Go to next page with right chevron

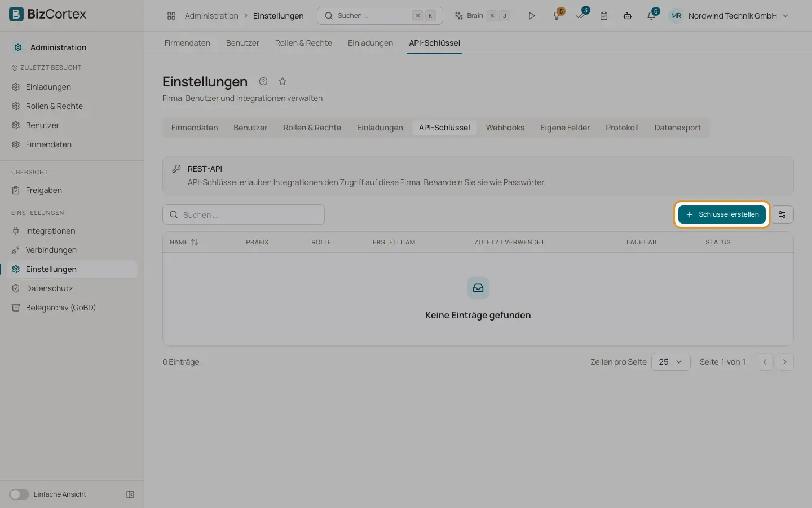pos(785,362)
